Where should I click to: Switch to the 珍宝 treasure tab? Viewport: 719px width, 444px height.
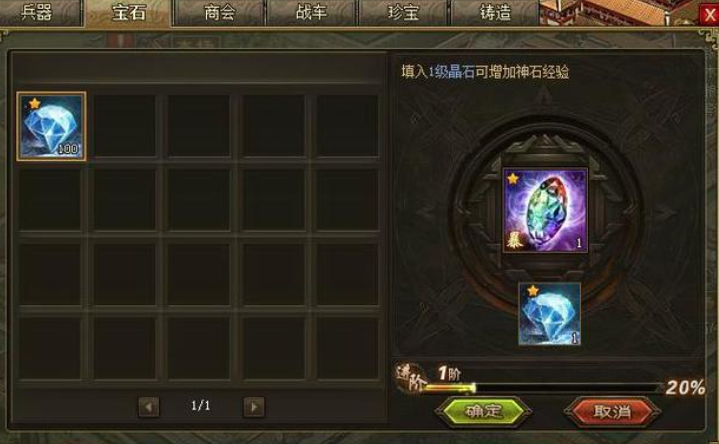pos(404,12)
